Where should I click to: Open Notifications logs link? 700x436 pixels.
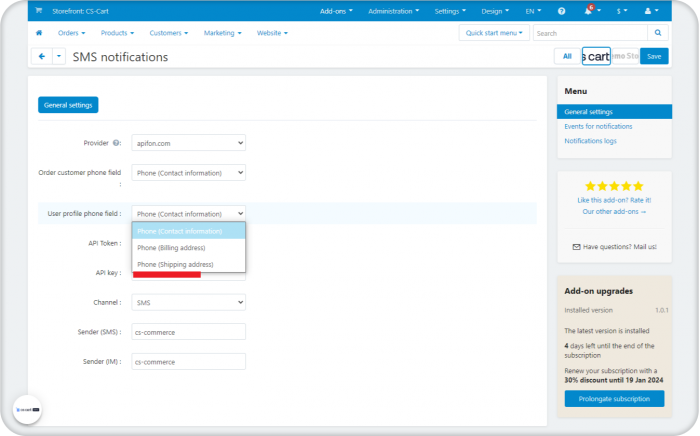(x=590, y=141)
